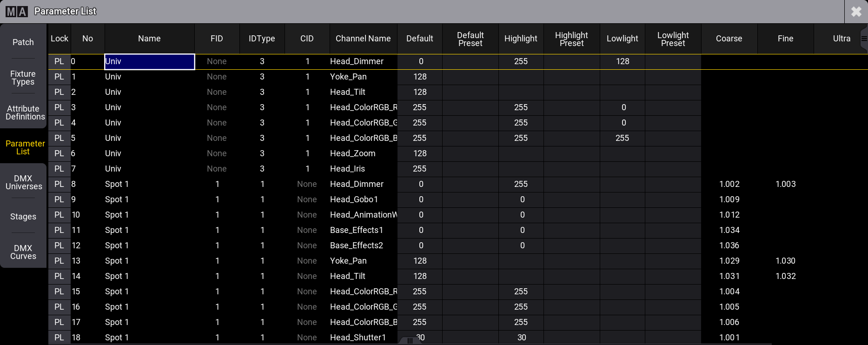Switch to the Patch tab
868x345 pixels.
coord(23,42)
